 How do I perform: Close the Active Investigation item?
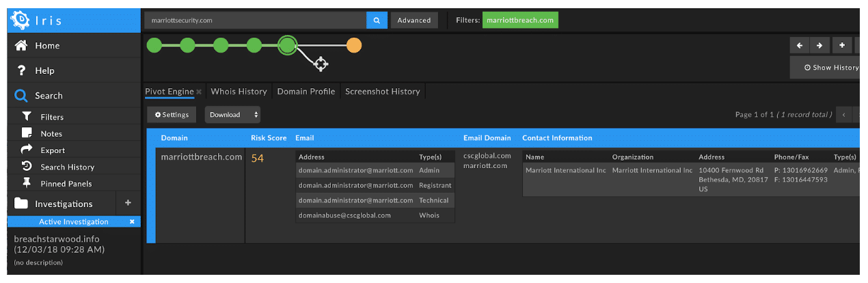133,221
